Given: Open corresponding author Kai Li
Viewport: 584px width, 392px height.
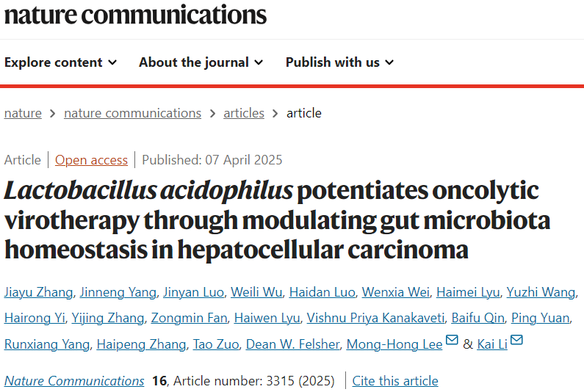Looking at the screenshot, I should pyautogui.click(x=492, y=344).
